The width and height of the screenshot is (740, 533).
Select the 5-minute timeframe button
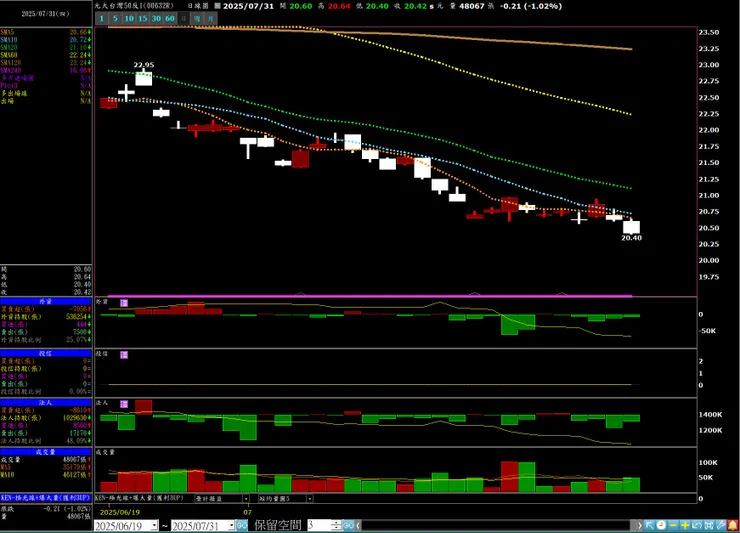[x=115, y=18]
